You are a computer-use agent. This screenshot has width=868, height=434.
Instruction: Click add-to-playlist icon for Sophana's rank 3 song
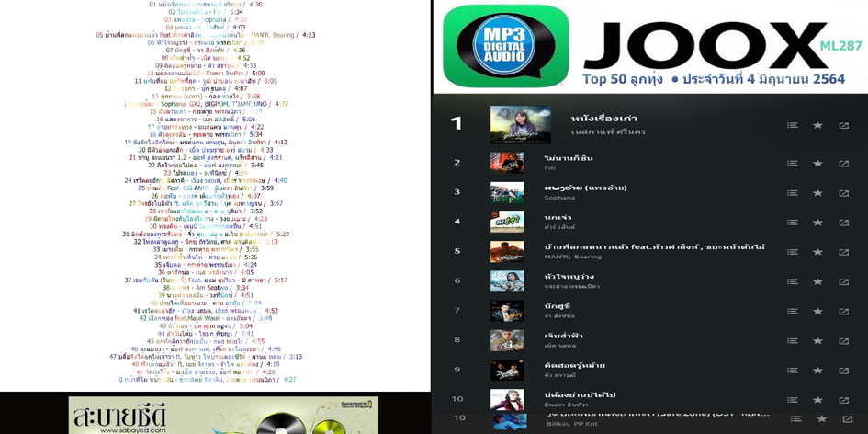point(792,193)
